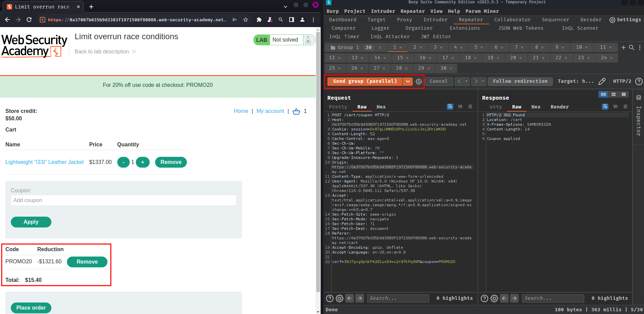The image size is (644, 314).
Task: Expand Send group mode dropdown arrow
Action: pos(408,81)
